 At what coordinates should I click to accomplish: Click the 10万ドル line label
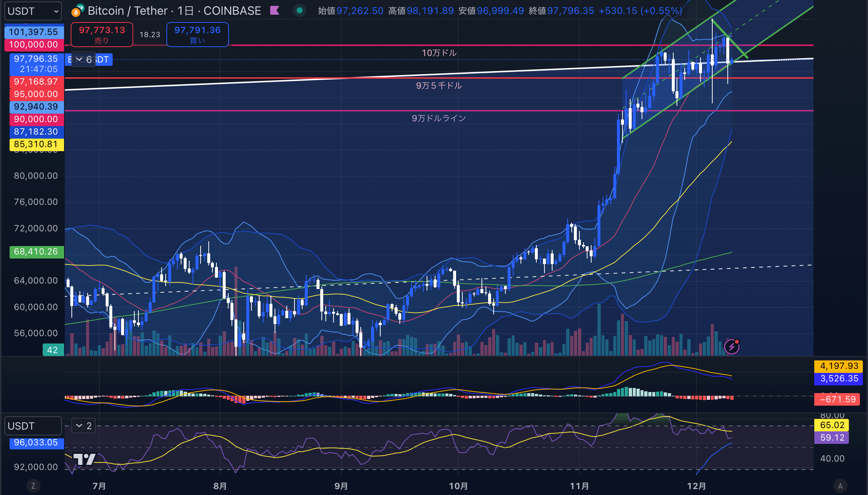click(439, 53)
